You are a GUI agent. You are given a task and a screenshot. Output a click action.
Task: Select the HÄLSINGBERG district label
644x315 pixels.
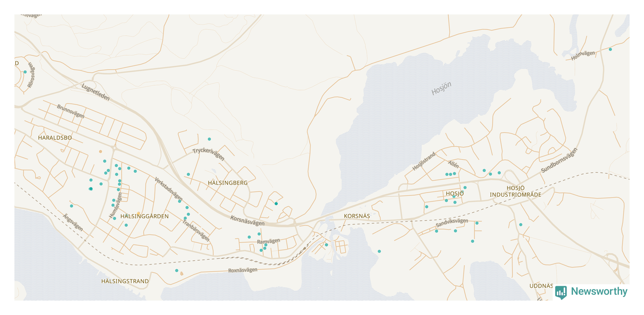[228, 183]
